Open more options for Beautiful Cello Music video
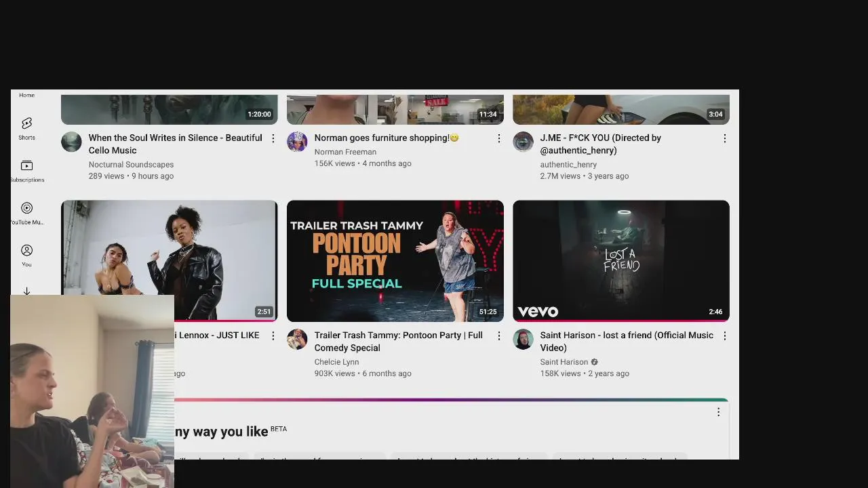 coord(273,138)
